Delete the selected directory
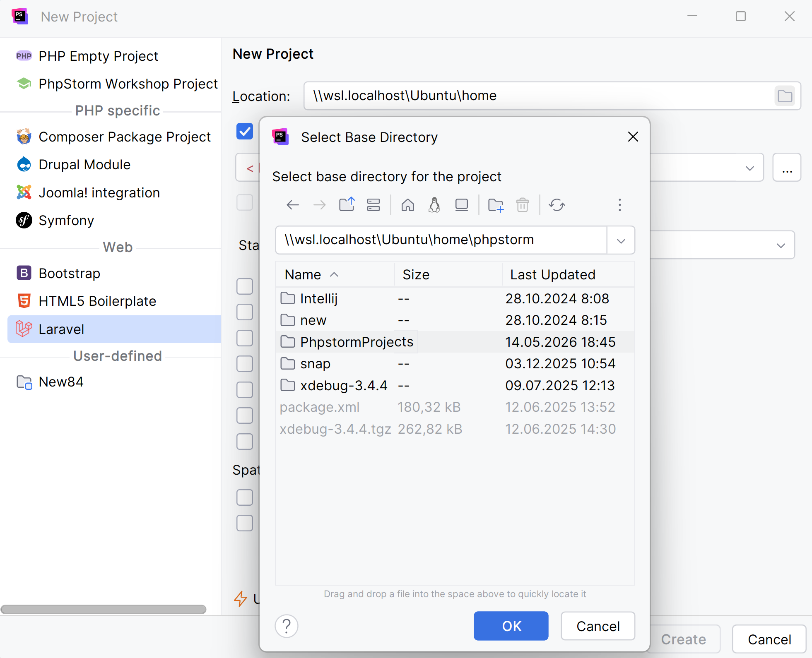812x658 pixels. 523,205
